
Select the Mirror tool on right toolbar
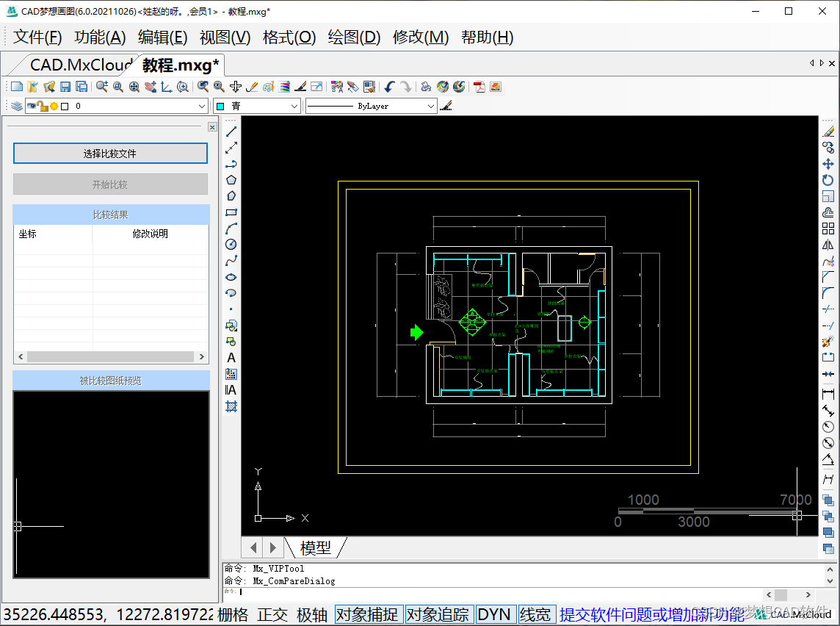(x=828, y=245)
